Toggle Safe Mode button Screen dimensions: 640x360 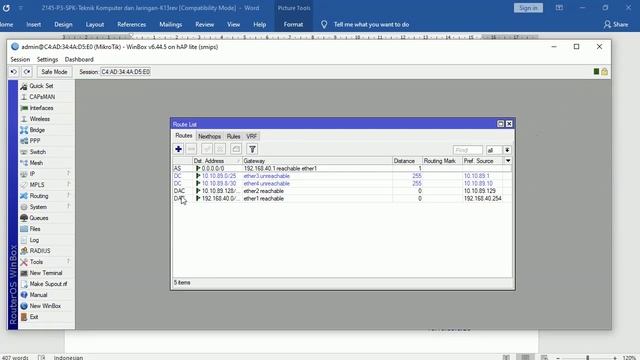(54, 72)
